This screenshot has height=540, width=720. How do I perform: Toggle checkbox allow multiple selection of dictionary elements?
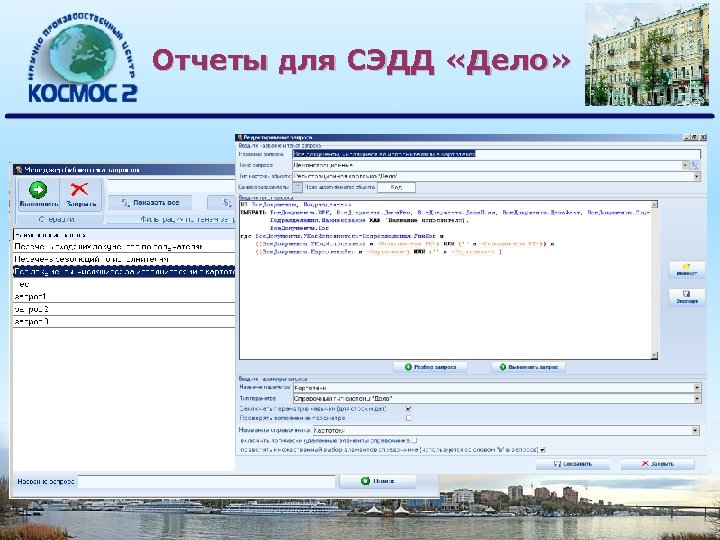[x=542, y=450]
